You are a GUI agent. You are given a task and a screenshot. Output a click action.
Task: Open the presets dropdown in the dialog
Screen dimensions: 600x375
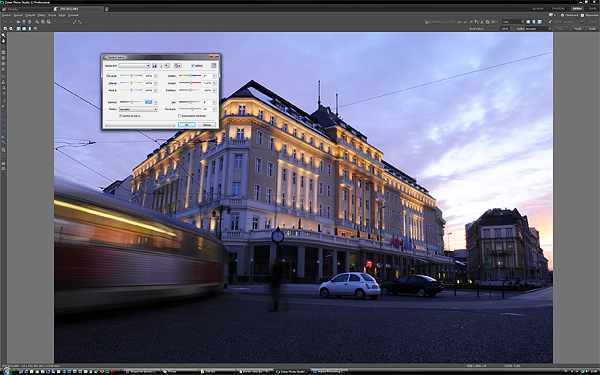click(135, 66)
